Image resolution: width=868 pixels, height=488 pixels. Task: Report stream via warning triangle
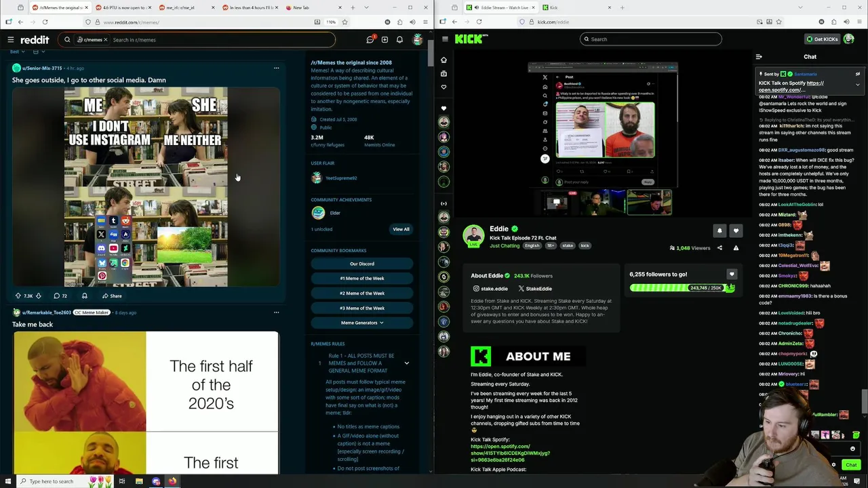[736, 248]
